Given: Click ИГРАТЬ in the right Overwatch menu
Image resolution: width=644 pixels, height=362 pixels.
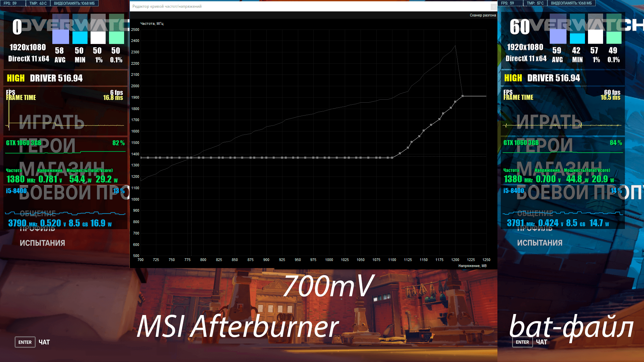Looking at the screenshot, I should 549,121.
